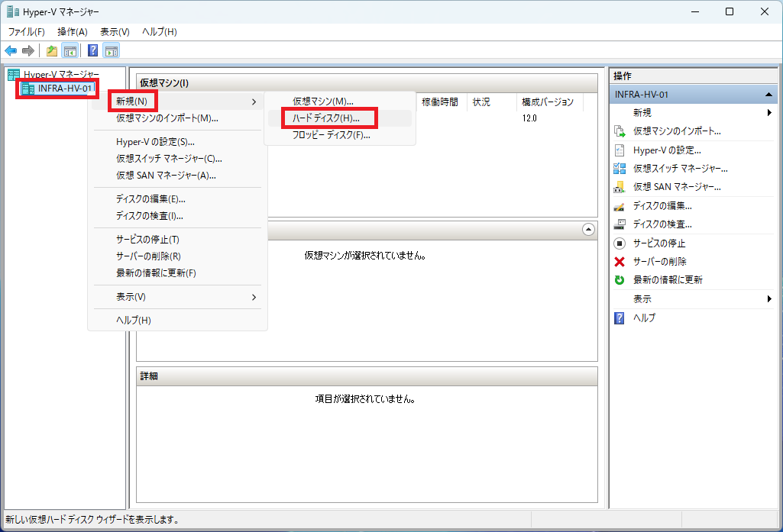Open the ファイル(F) menu
This screenshot has width=783, height=532.
pyautogui.click(x=27, y=32)
